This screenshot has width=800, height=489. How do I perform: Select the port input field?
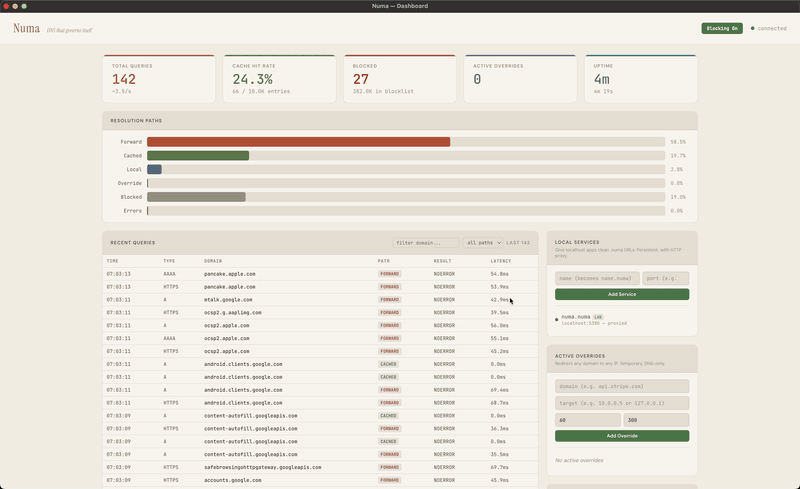(665, 278)
